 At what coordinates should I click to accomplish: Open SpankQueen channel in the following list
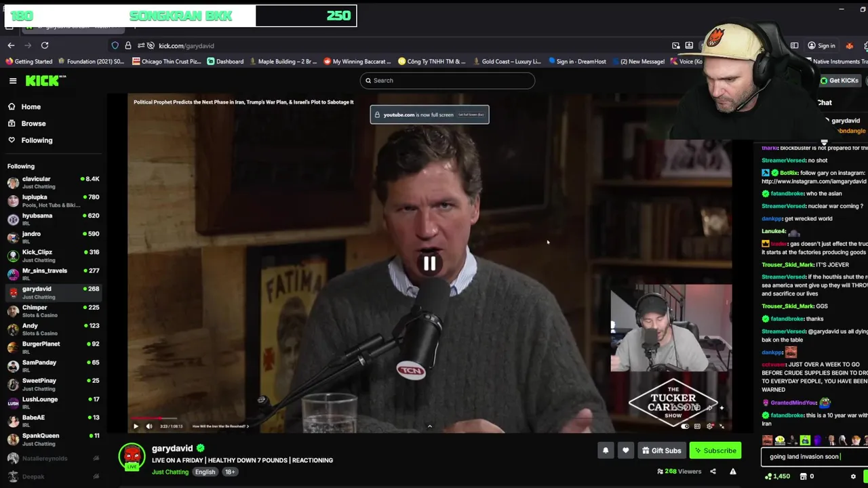pyautogui.click(x=53, y=439)
